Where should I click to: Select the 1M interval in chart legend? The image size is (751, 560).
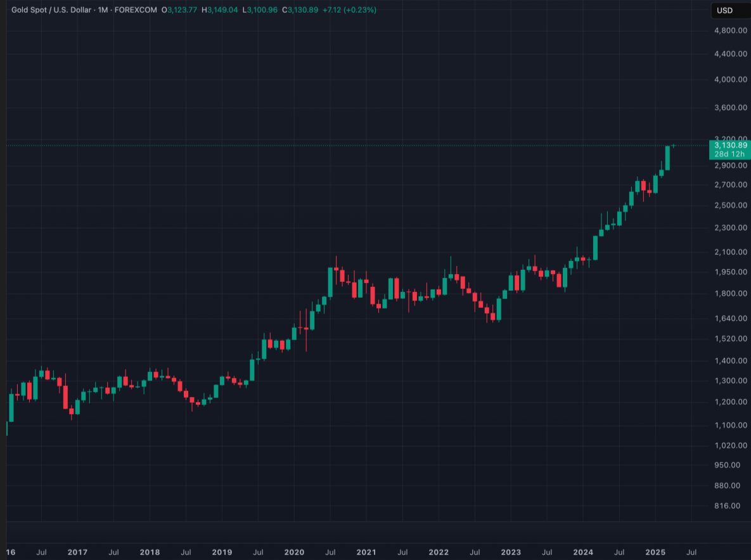(x=103, y=10)
